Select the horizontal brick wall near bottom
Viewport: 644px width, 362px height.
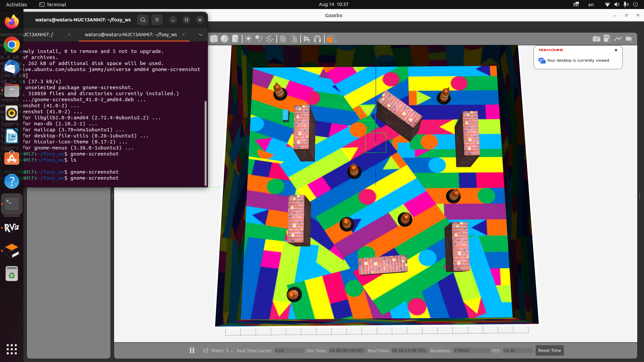pos(383,264)
